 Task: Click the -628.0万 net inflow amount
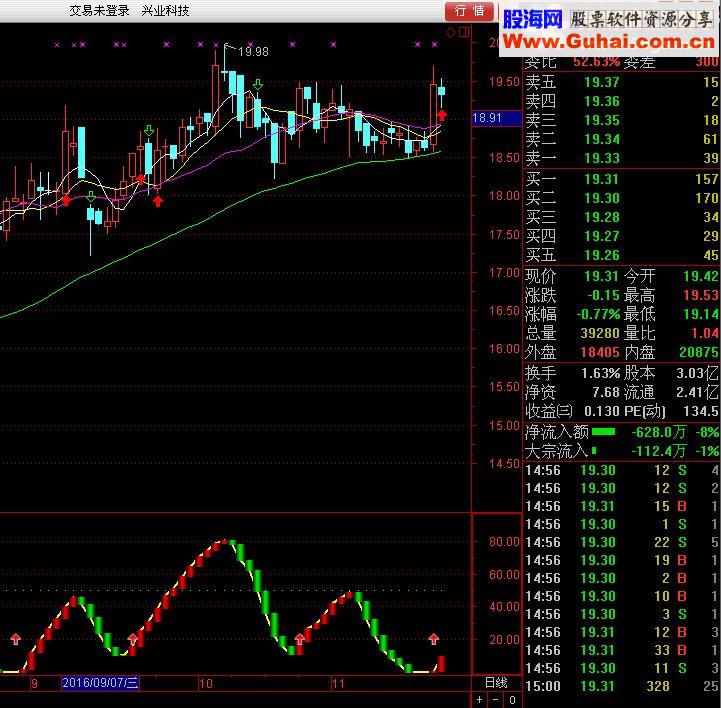pyautogui.click(x=659, y=432)
